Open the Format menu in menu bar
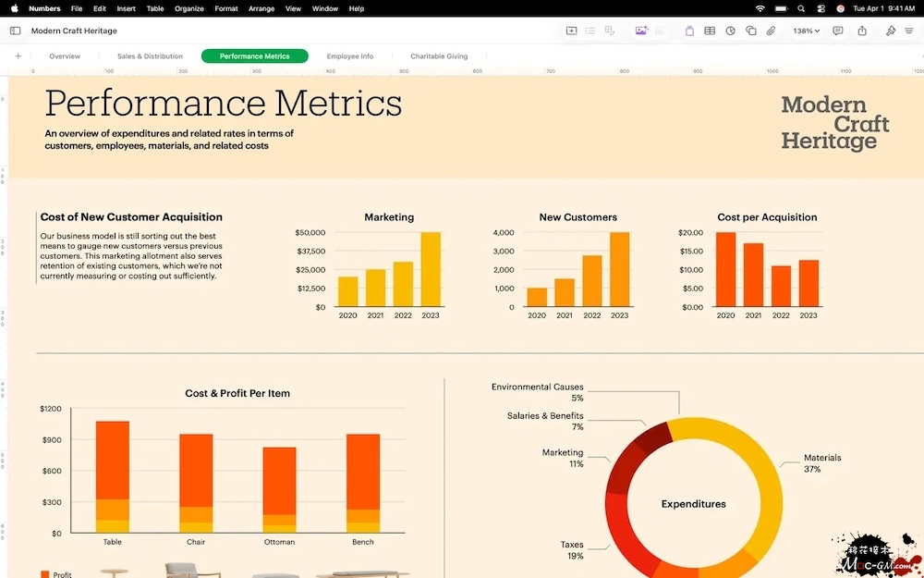This screenshot has width=924, height=578. click(225, 8)
